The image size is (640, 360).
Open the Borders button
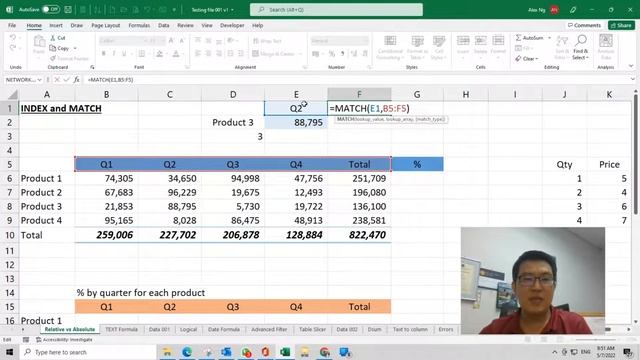point(142,53)
